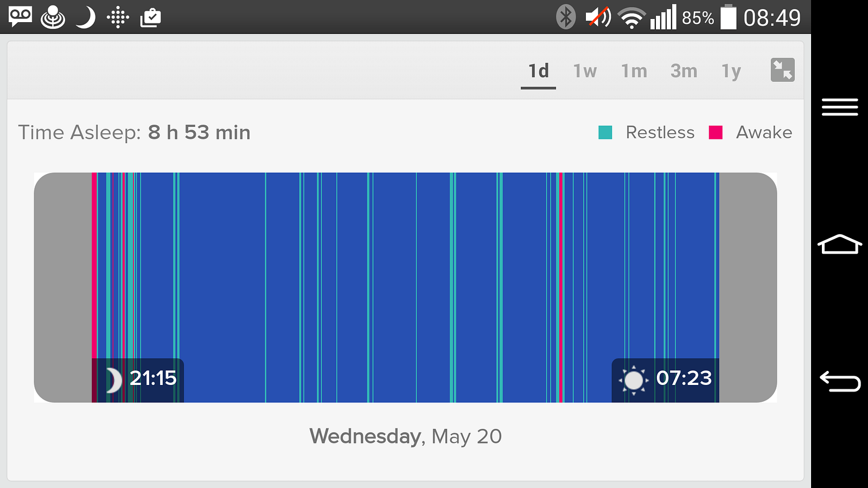Tap the Android back arrow button

[x=840, y=381]
